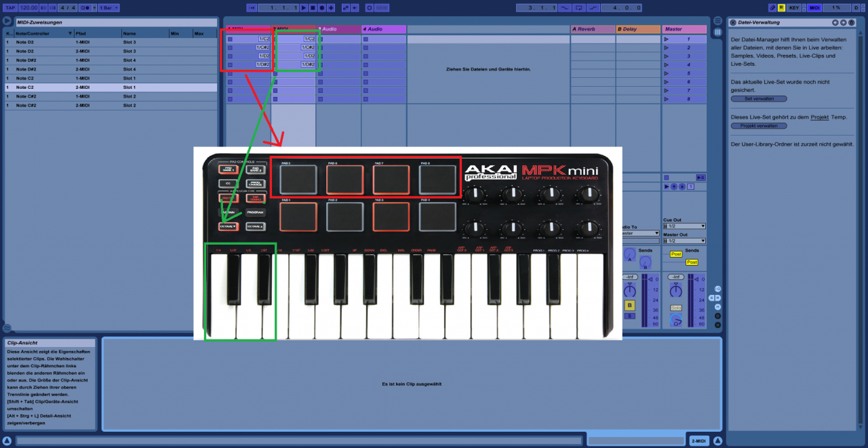Toggle the Loop switch
The width and height of the screenshot is (868, 448).
click(x=579, y=7)
